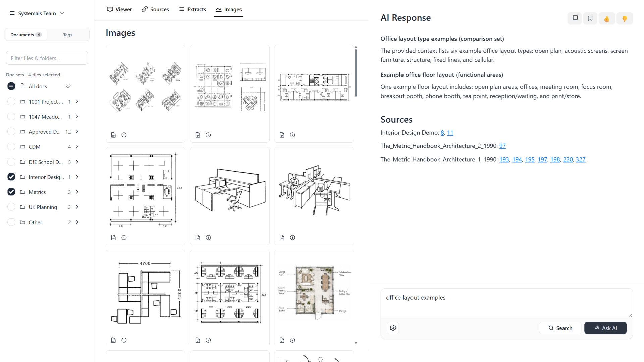This screenshot has height=362, width=644.
Task: Open document icon under cubicle floor plan image
Action: pos(198,135)
